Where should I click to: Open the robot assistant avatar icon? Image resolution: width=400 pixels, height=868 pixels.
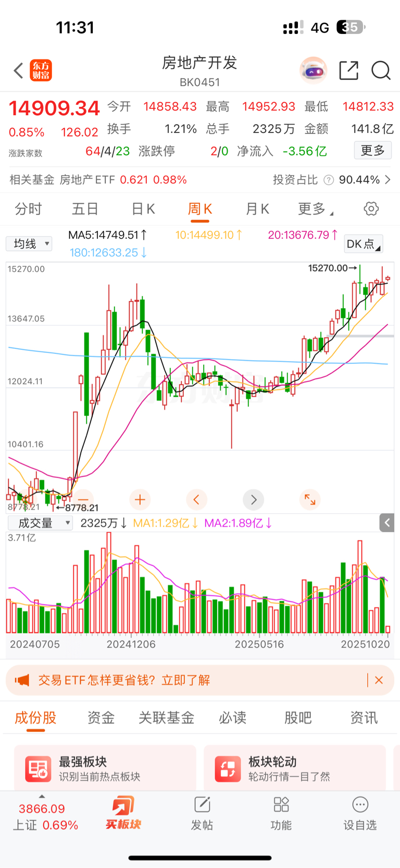tap(313, 70)
